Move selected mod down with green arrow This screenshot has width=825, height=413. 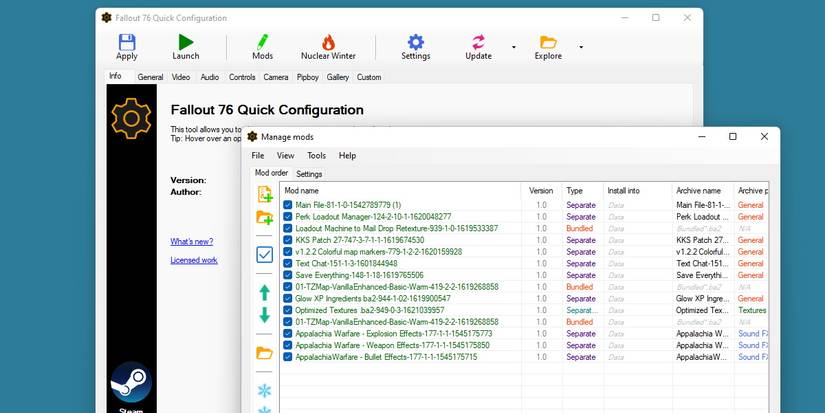click(x=265, y=315)
